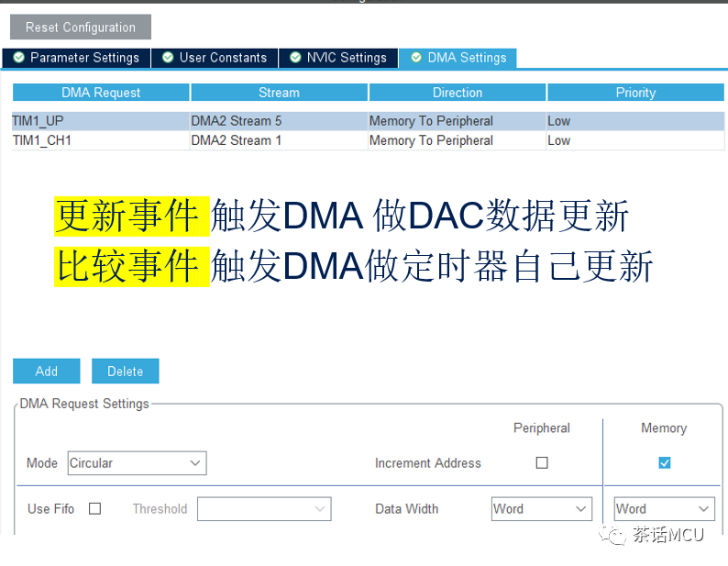This screenshot has height=566, width=728.
Task: Click the DMA2 Stream 1 cell
Action: 279,140
